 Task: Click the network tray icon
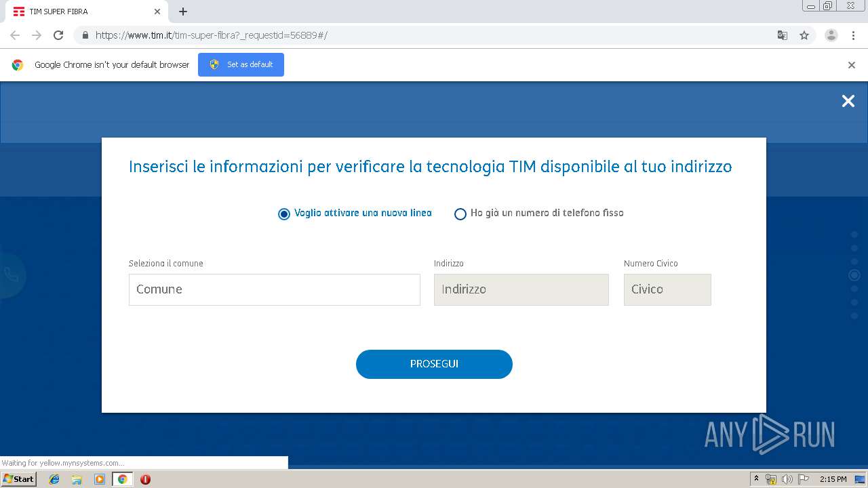click(x=771, y=479)
